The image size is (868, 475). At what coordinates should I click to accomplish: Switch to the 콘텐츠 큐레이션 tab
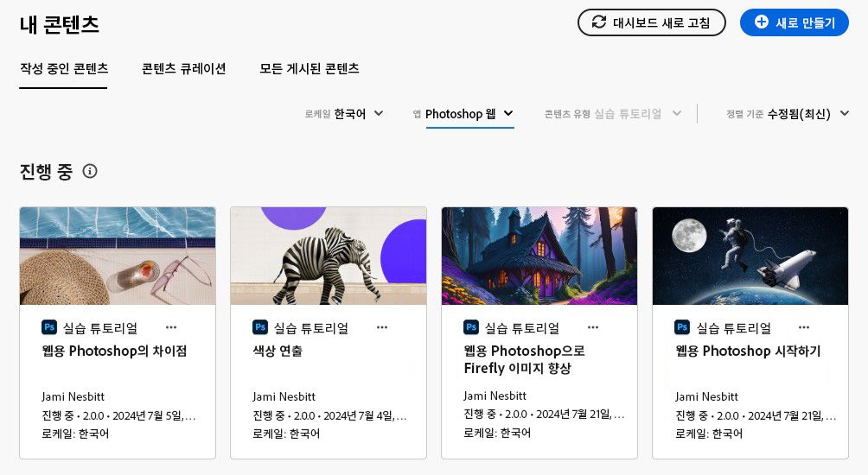[x=183, y=68]
